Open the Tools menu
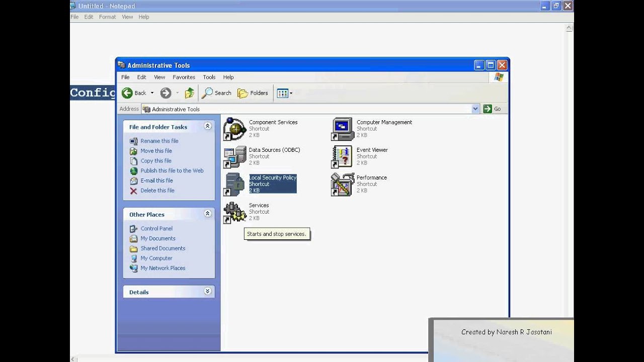This screenshot has width=644, height=362. click(x=209, y=77)
